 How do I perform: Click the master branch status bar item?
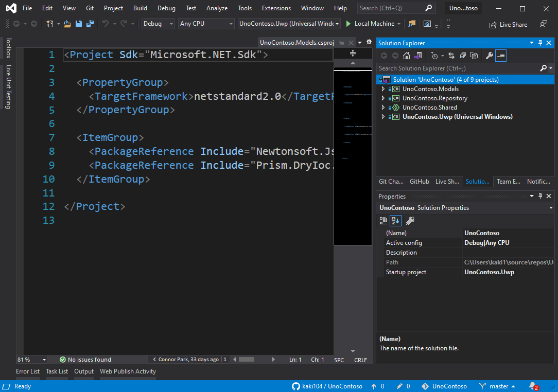(497, 386)
